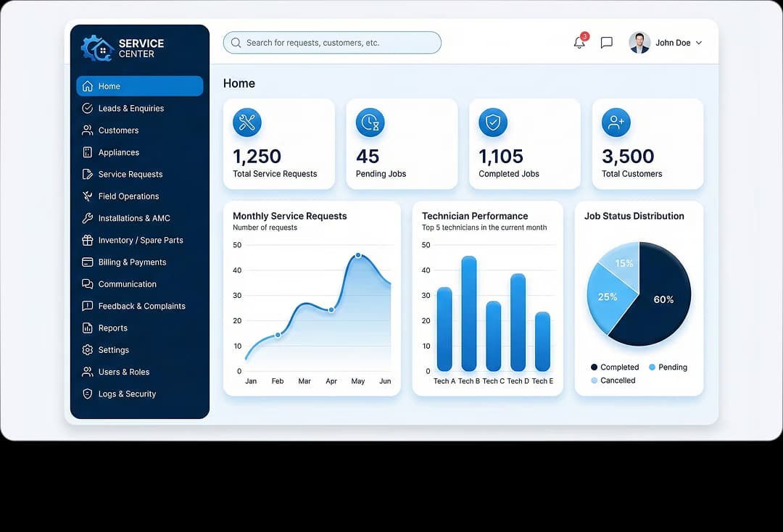Viewport: 783px width, 532px height.
Task: Select Reports in the navigation menu
Action: point(112,328)
